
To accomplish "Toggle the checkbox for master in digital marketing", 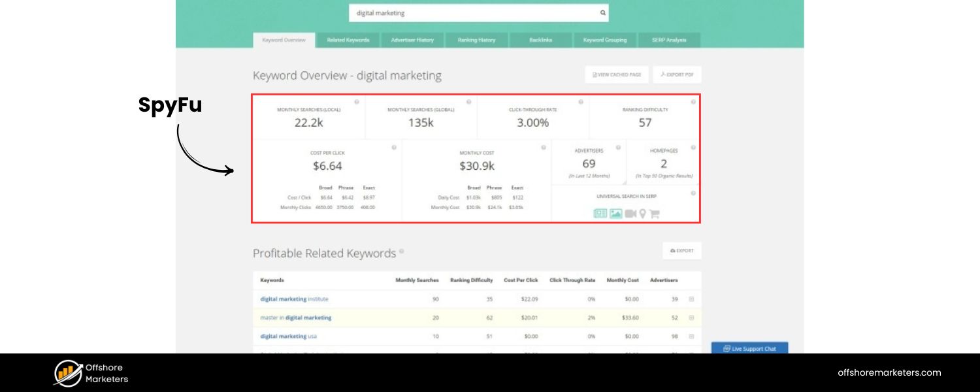I will pyautogui.click(x=691, y=318).
